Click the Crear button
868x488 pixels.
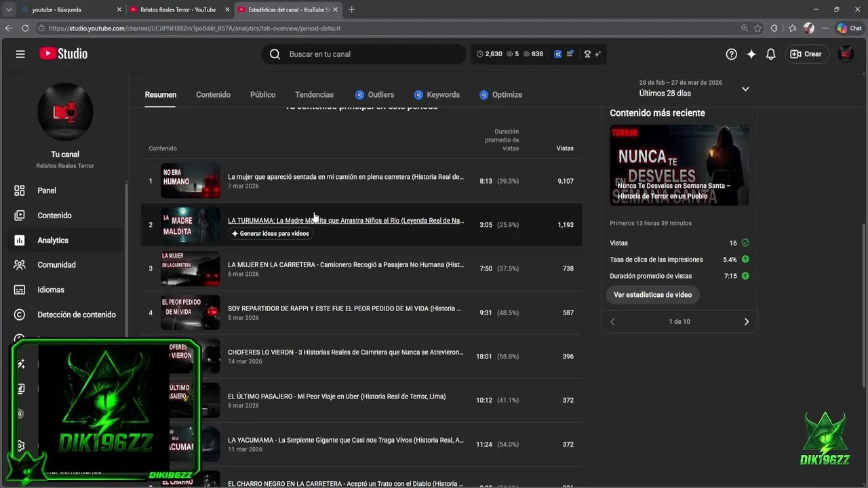click(x=806, y=54)
